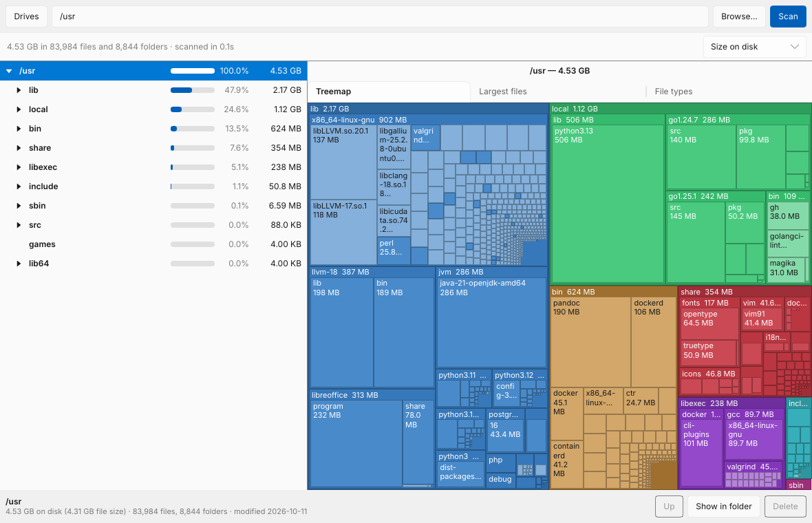Expand the src folder row
812x523 pixels.
pos(19,225)
